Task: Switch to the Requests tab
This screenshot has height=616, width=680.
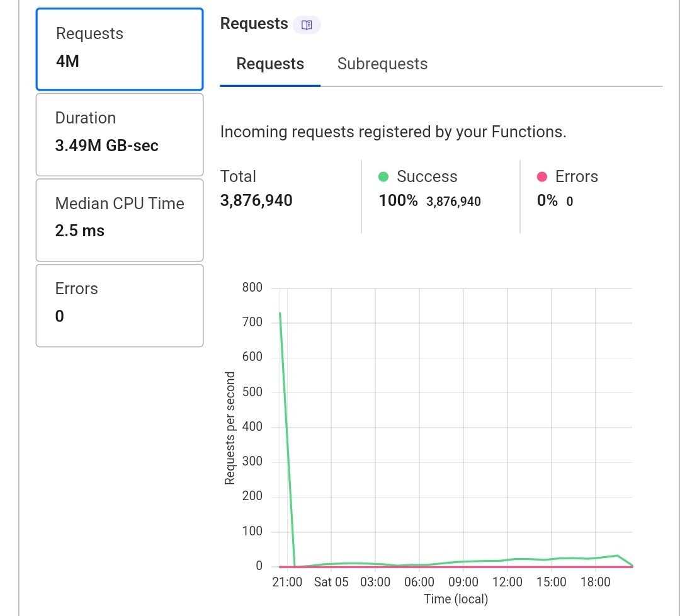Action: (269, 64)
